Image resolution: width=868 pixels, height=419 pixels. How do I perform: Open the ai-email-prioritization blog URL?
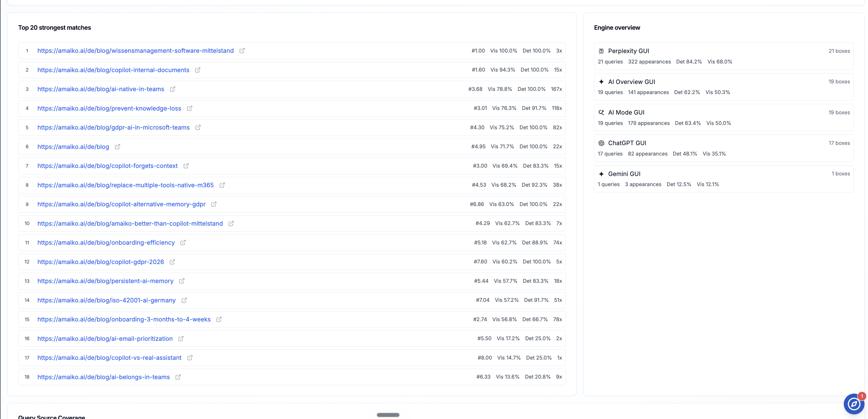click(x=105, y=339)
